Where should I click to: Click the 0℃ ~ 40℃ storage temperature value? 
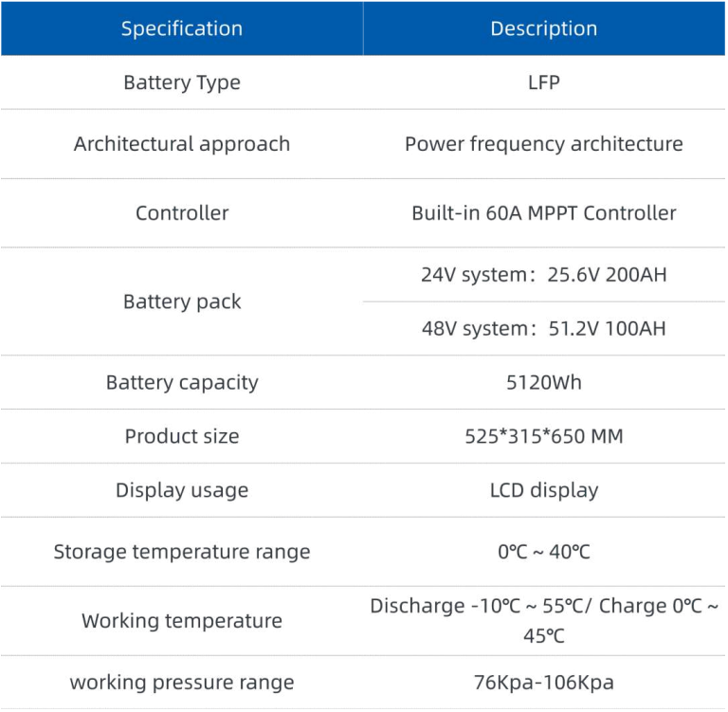[544, 552]
